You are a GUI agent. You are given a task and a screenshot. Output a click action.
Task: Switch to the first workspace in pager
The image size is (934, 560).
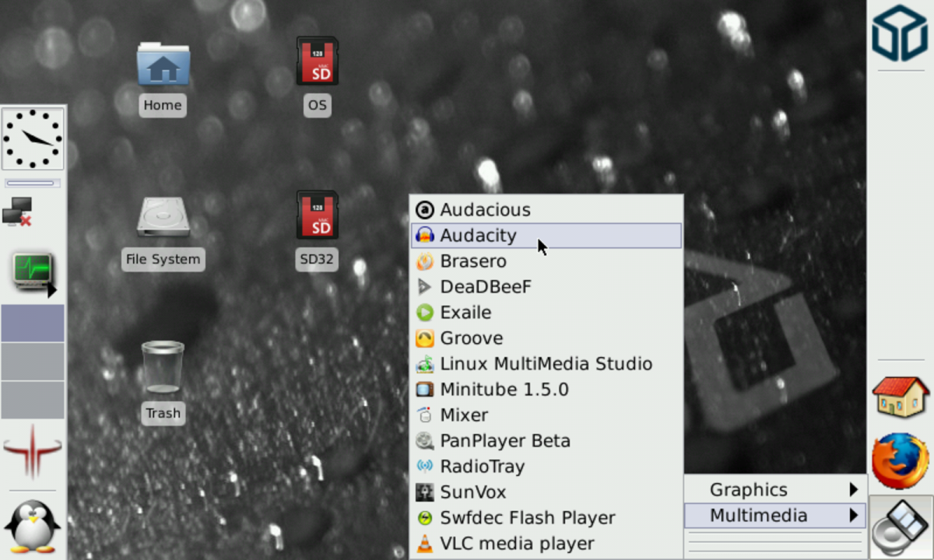(x=33, y=324)
